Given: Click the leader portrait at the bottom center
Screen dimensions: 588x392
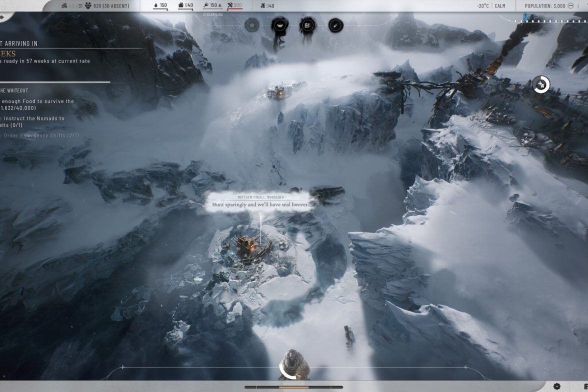Looking at the screenshot, I should (x=294, y=364).
